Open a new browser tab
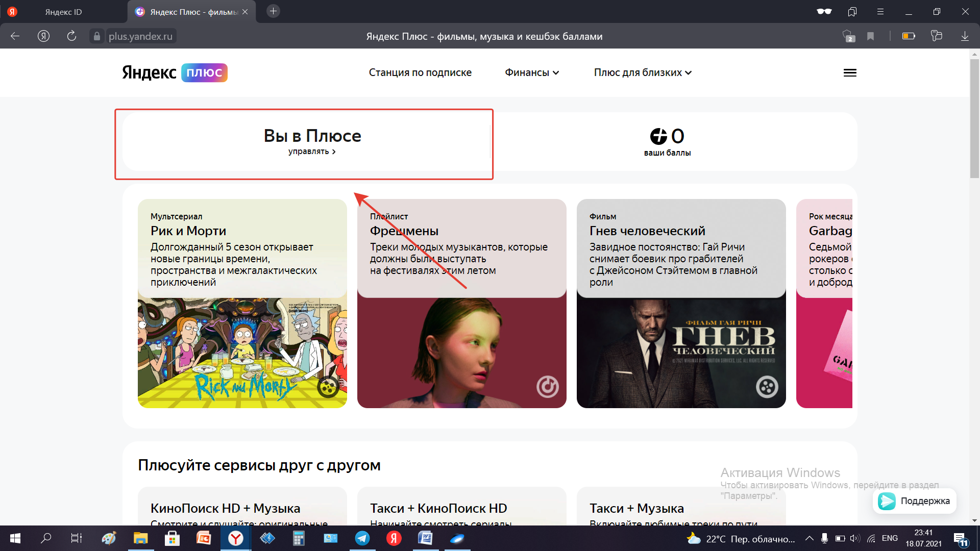Image resolution: width=980 pixels, height=551 pixels. [x=274, y=11]
